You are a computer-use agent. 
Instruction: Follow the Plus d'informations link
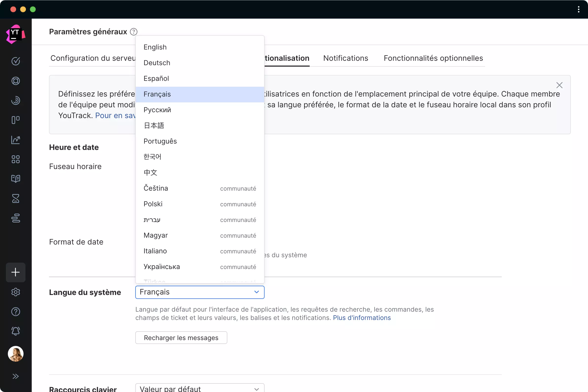tap(362, 318)
